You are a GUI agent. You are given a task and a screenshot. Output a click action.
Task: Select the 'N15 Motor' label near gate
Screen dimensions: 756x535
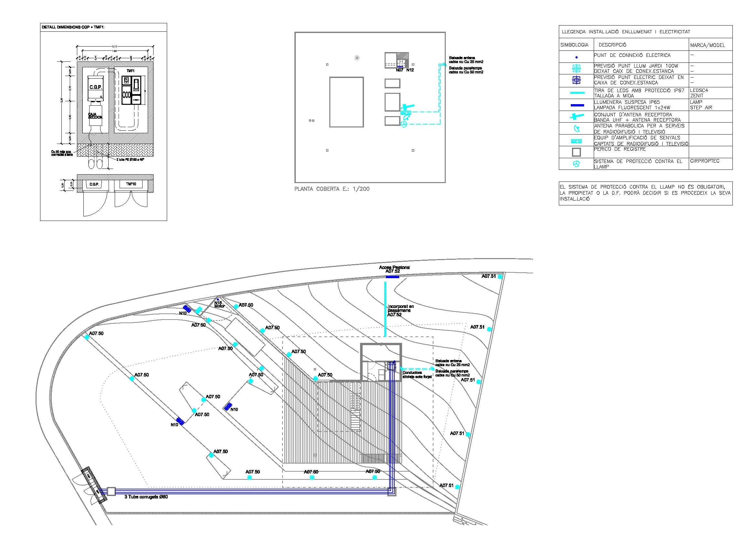coord(219,304)
